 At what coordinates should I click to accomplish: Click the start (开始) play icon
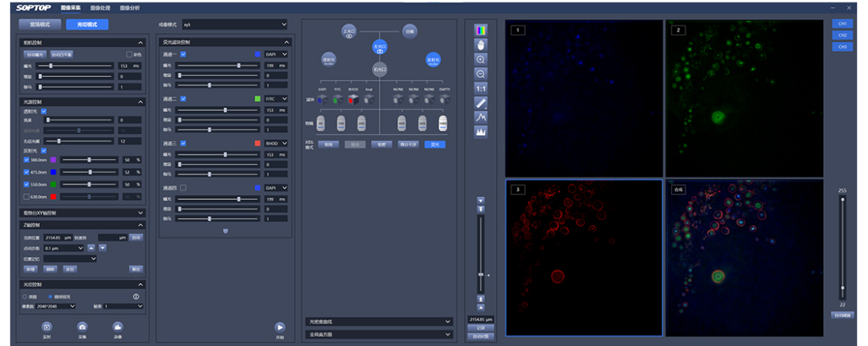280,327
